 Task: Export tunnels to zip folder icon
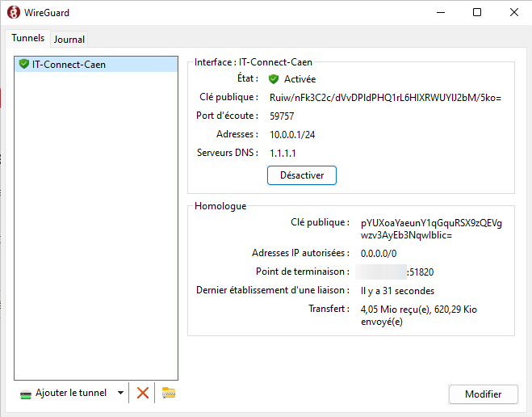click(169, 393)
